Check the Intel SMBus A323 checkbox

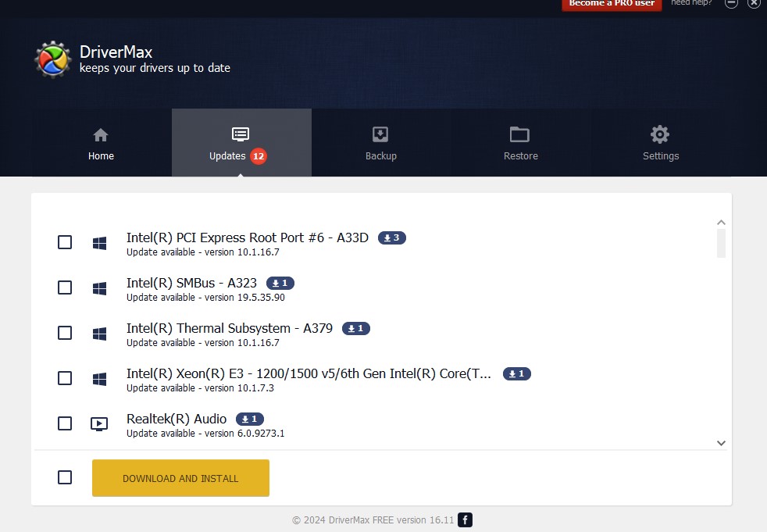(65, 287)
